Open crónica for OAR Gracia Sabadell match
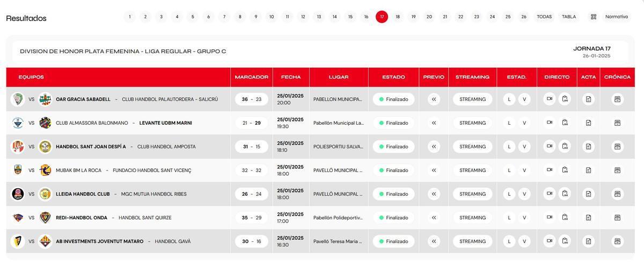This screenshot has height=265, width=644. pos(617,99)
